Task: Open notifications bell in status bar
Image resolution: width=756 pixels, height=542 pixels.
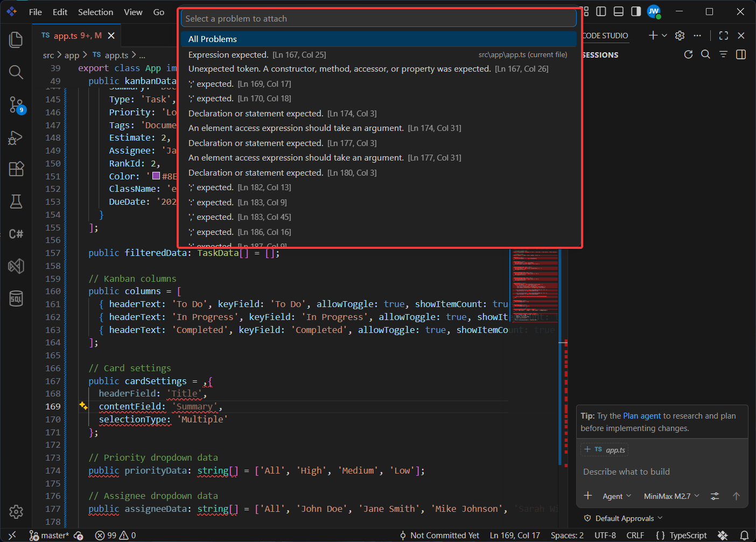Action: tap(744, 536)
